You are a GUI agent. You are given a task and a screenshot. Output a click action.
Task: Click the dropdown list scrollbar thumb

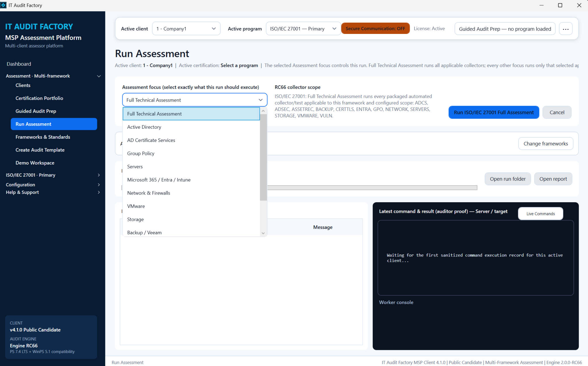tap(263, 157)
